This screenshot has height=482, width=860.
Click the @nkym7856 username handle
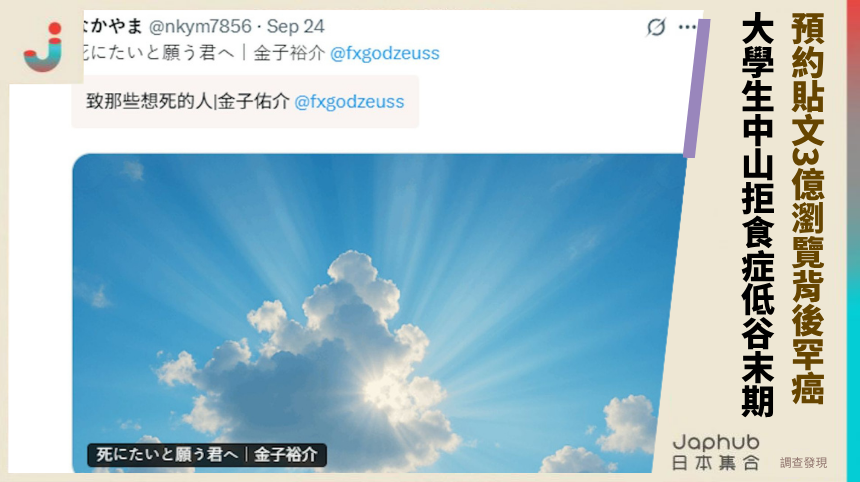point(200,26)
